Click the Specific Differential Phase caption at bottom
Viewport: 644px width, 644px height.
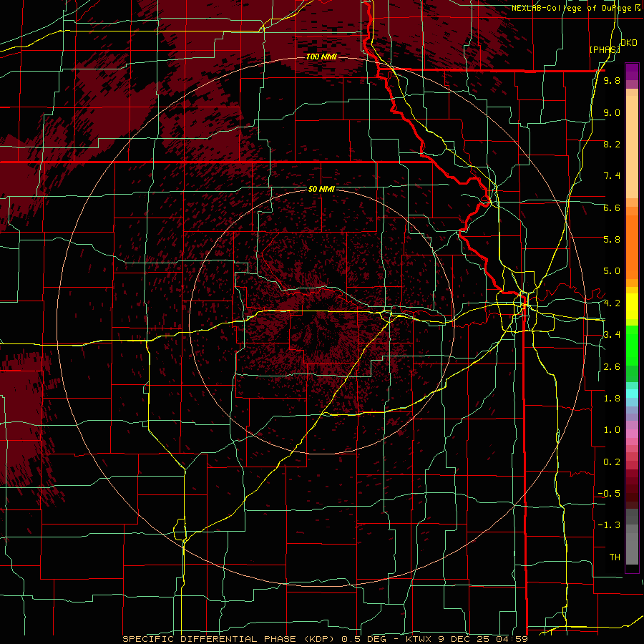[325, 639]
